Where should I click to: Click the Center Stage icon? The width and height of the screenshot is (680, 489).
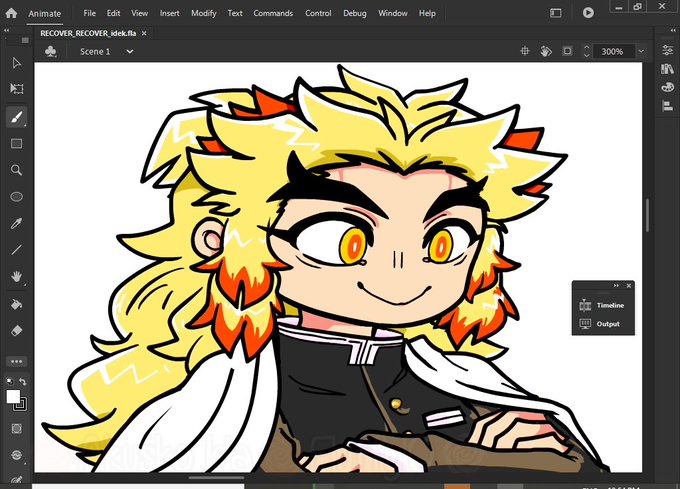tap(525, 51)
